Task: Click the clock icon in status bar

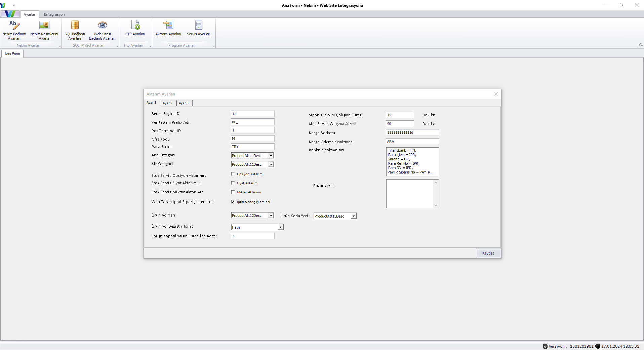Action: pyautogui.click(x=598, y=346)
